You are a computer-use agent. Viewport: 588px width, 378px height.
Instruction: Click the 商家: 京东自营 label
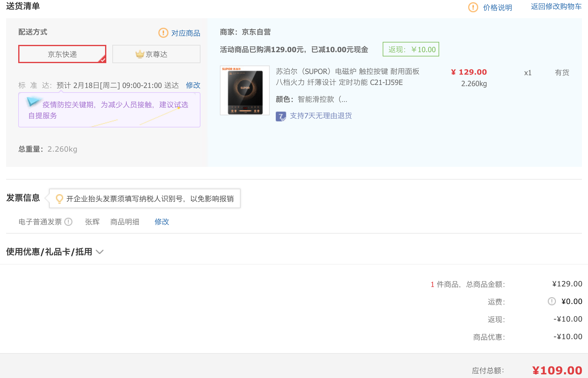245,32
